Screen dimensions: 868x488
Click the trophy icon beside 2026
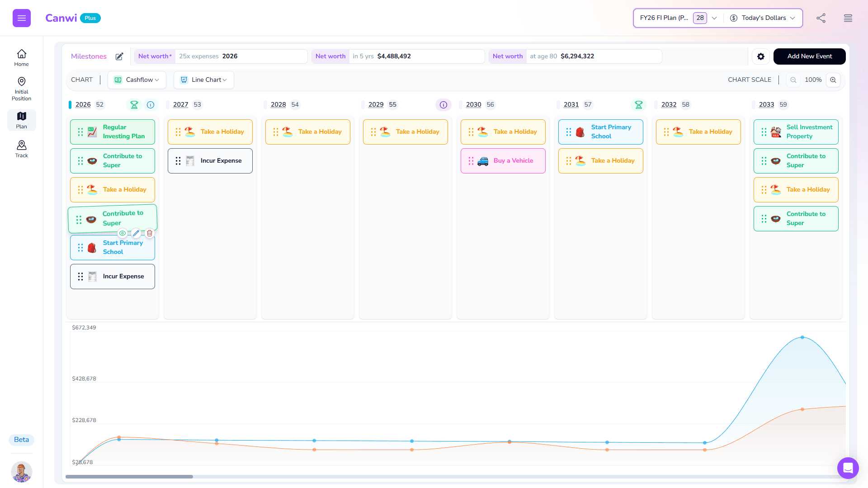coord(134,105)
